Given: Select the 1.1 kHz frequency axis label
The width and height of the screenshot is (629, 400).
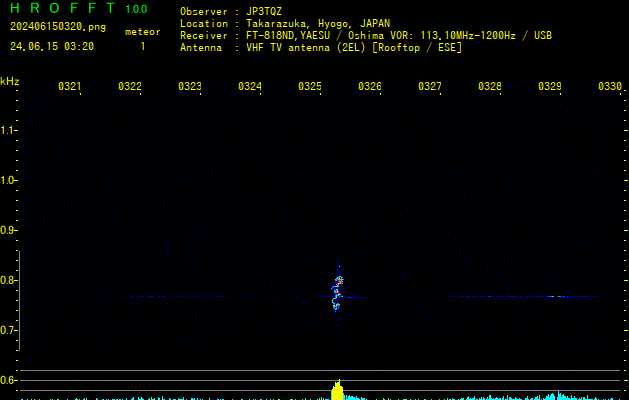Looking at the screenshot, I should [9, 130].
